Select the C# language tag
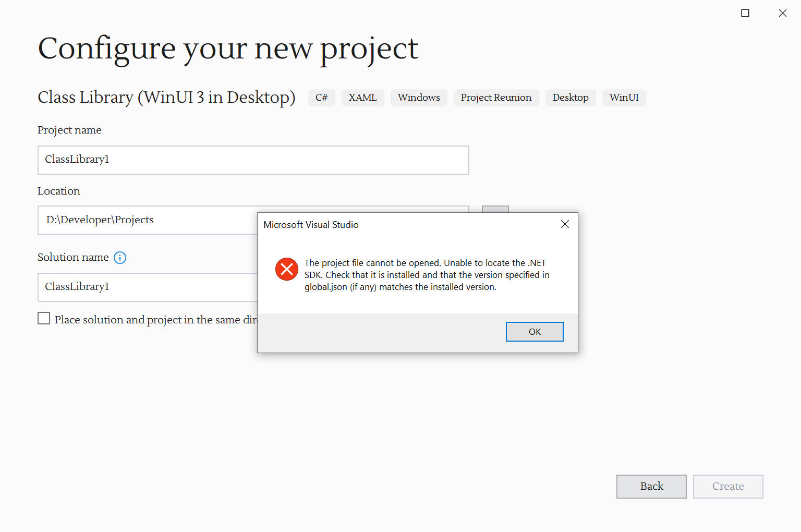 [321, 98]
